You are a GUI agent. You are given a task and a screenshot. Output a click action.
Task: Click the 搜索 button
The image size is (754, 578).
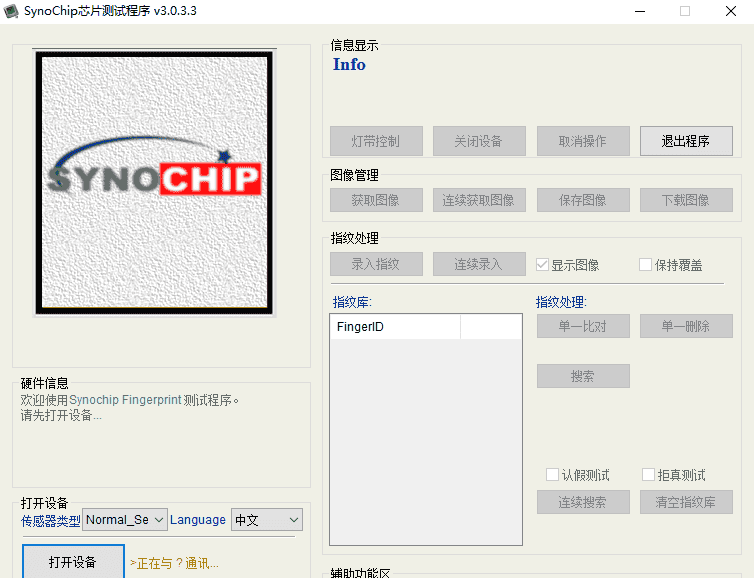coord(583,376)
